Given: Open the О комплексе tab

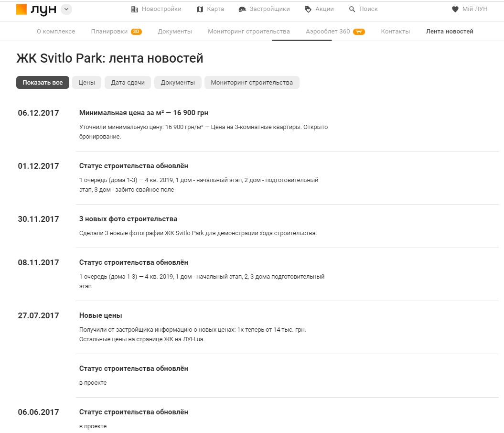Looking at the screenshot, I should [56, 32].
